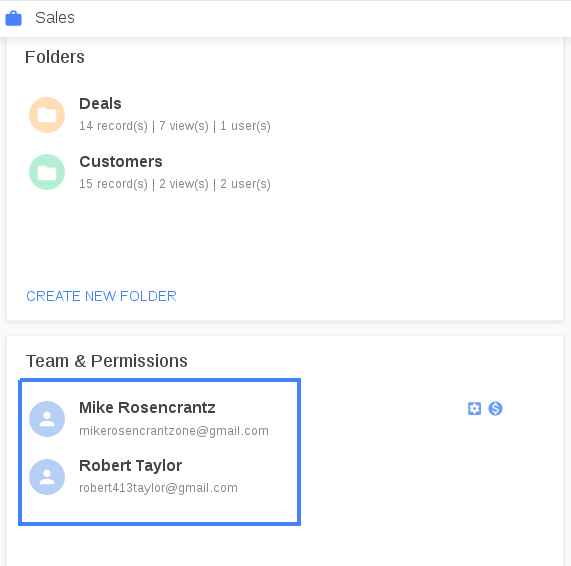The height and width of the screenshot is (566, 571).
Task: Click mikerosencrantzone@gmail.com email address
Action: point(174,431)
